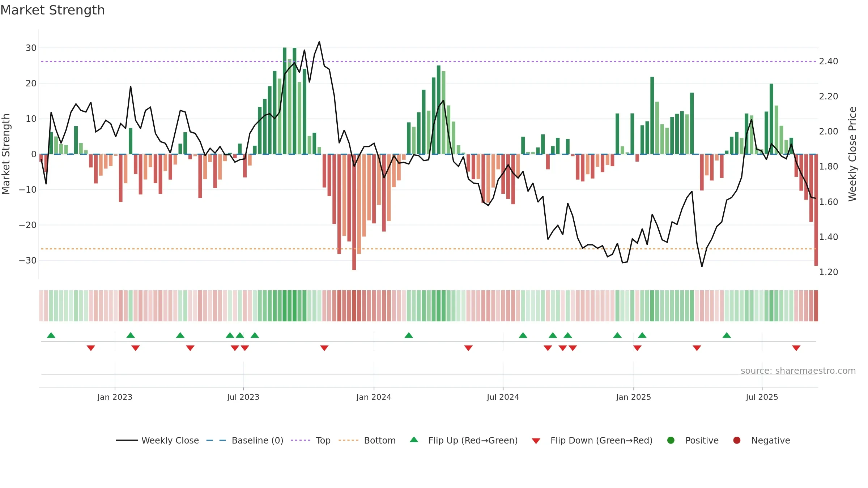
Task: Click the 2.40 price tick on right axis
Action: [x=829, y=61]
